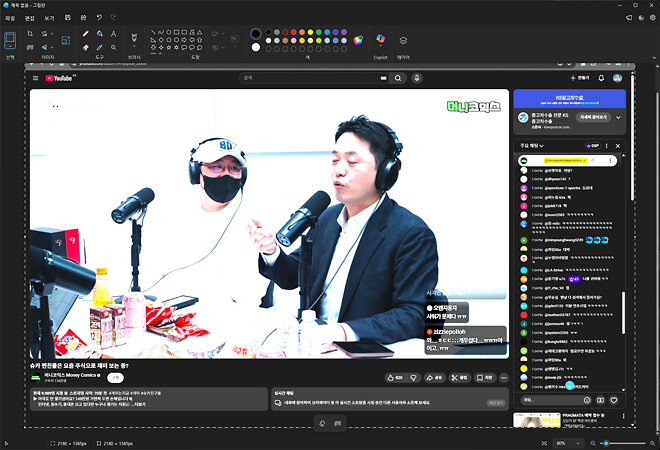Choose the Text tool
This screenshot has height=450, width=660.
(x=114, y=33)
